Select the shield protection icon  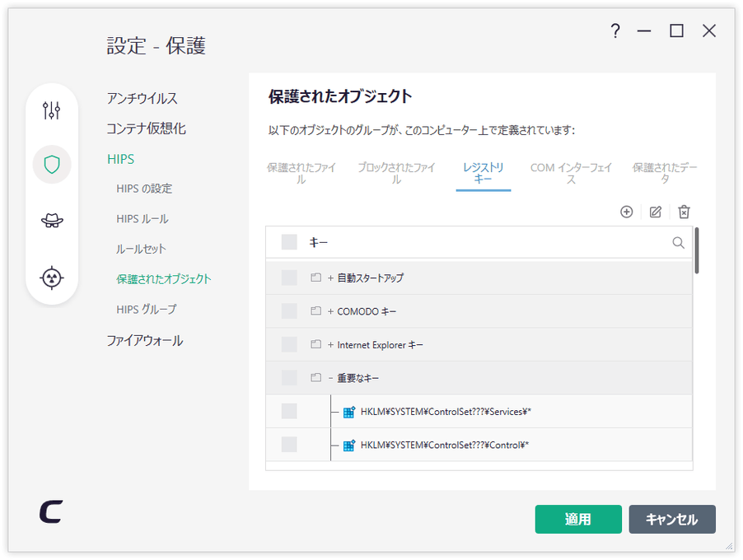coord(52,165)
